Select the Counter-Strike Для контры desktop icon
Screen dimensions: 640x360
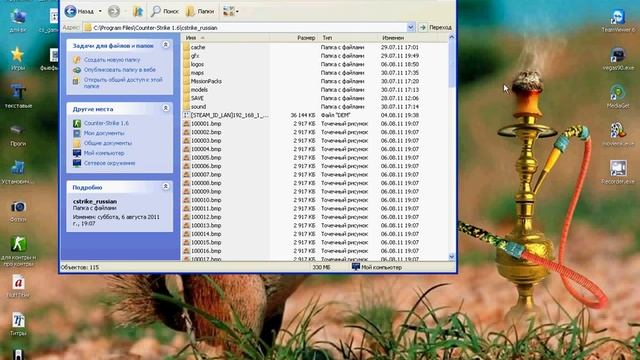18,251
